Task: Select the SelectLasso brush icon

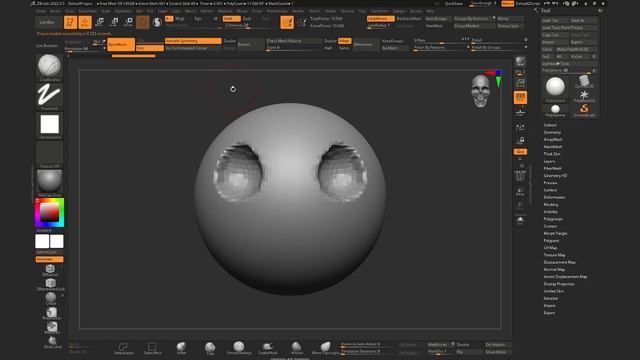Action: click(x=123, y=348)
